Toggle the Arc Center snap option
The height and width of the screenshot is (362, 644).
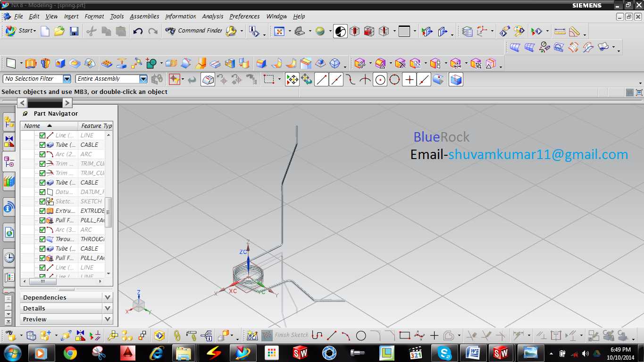380,80
